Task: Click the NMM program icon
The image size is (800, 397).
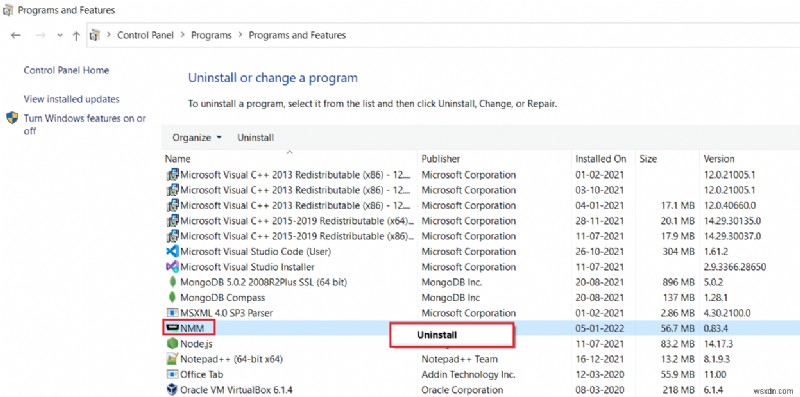Action: pos(172,328)
